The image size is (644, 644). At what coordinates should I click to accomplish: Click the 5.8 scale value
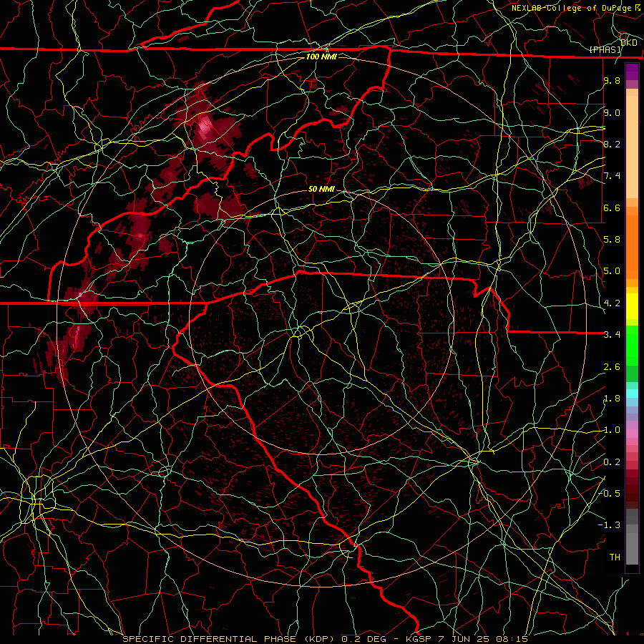coord(612,240)
